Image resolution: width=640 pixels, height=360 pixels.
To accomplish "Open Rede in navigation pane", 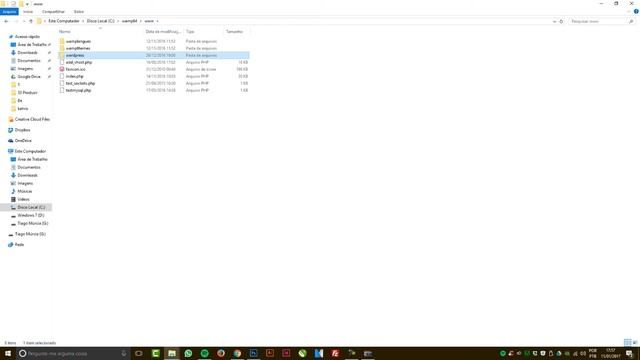I will pos(19,244).
